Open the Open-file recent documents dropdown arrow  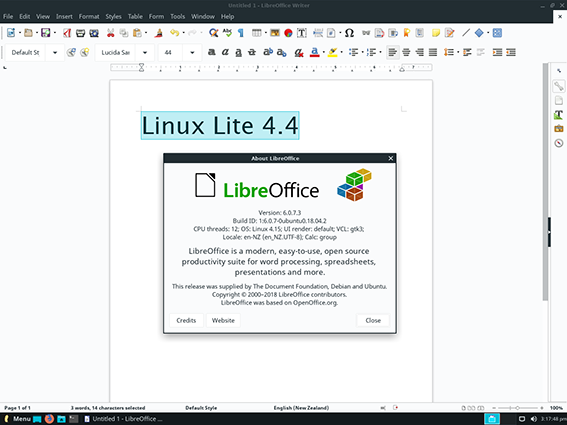pyautogui.click(x=37, y=33)
